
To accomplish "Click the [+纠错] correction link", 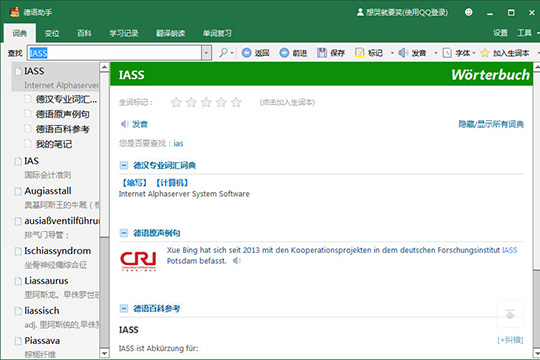I will click(510, 340).
